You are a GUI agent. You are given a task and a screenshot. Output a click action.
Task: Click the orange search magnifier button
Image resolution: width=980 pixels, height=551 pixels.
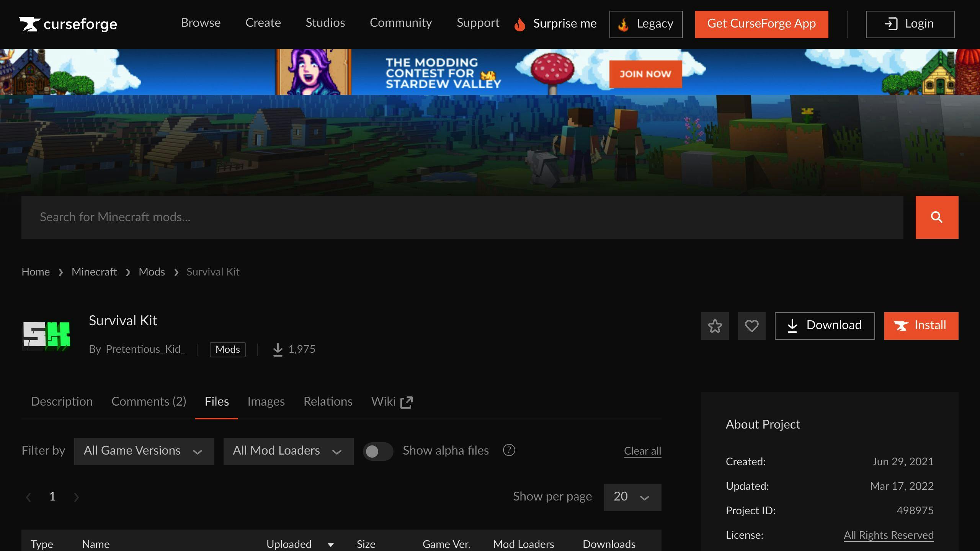click(937, 217)
